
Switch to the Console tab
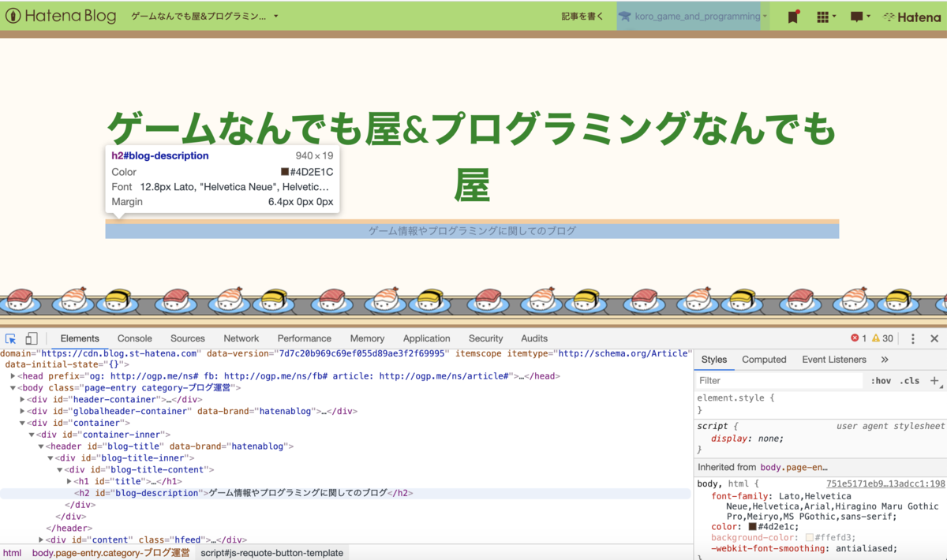coord(135,338)
